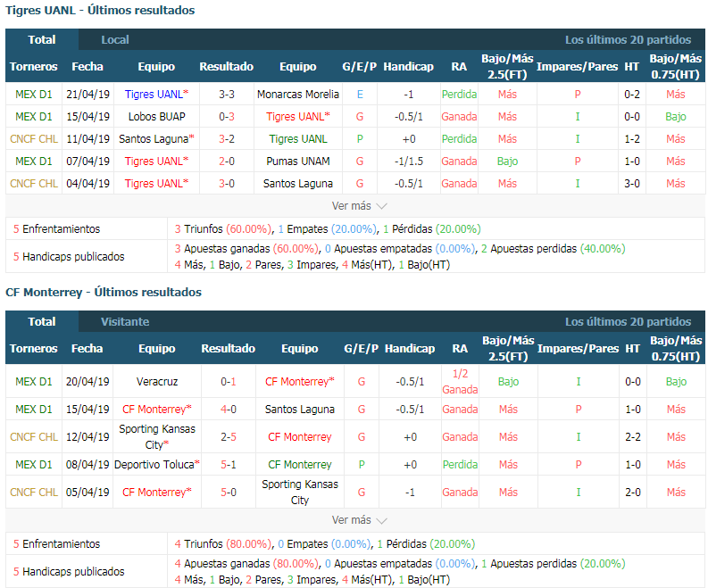708x588 pixels.
Task: Open Monarcas Morelia team link
Action: click(298, 95)
